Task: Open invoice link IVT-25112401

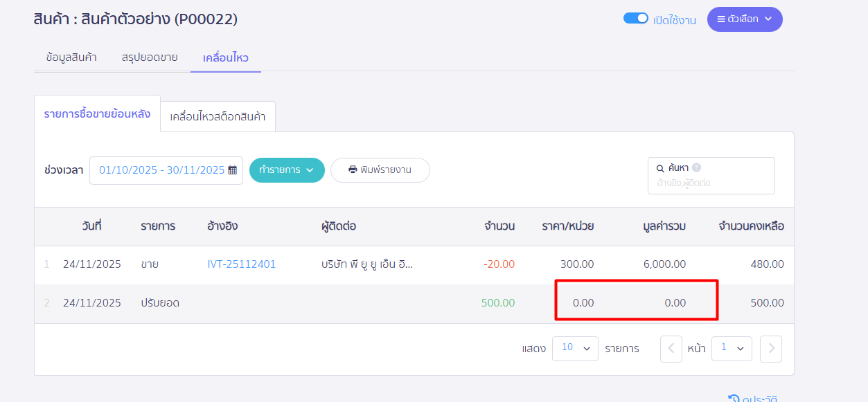Action: pyautogui.click(x=241, y=264)
